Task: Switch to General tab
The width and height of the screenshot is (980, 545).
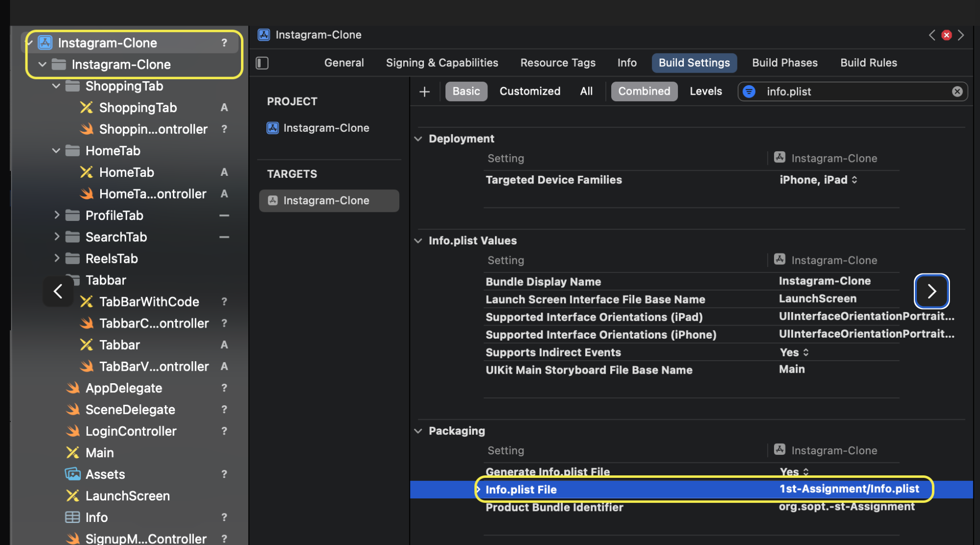Action: [x=344, y=63]
